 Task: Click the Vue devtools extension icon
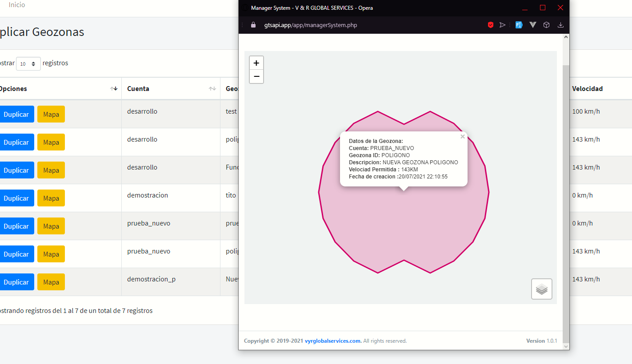pyautogui.click(x=533, y=25)
